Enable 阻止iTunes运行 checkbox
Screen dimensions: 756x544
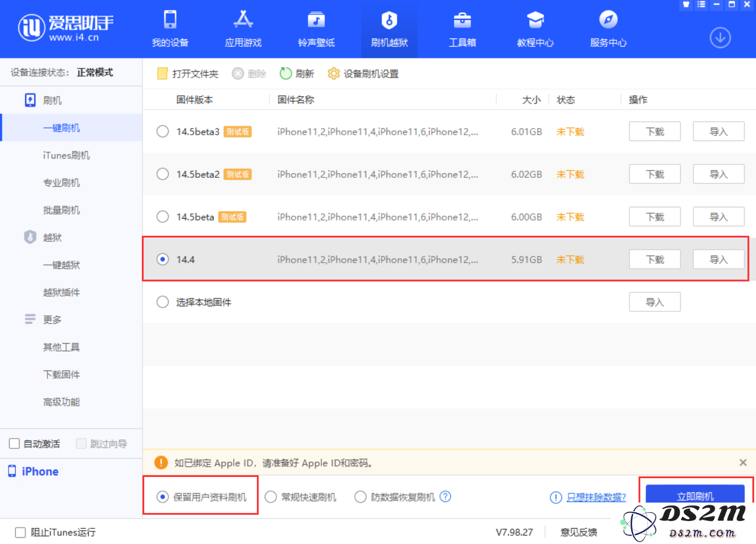(21, 532)
